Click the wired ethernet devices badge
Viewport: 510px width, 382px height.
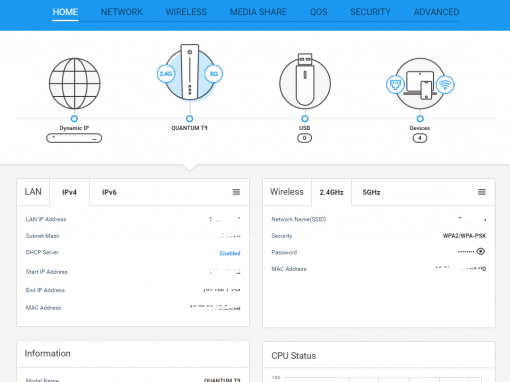click(x=395, y=85)
